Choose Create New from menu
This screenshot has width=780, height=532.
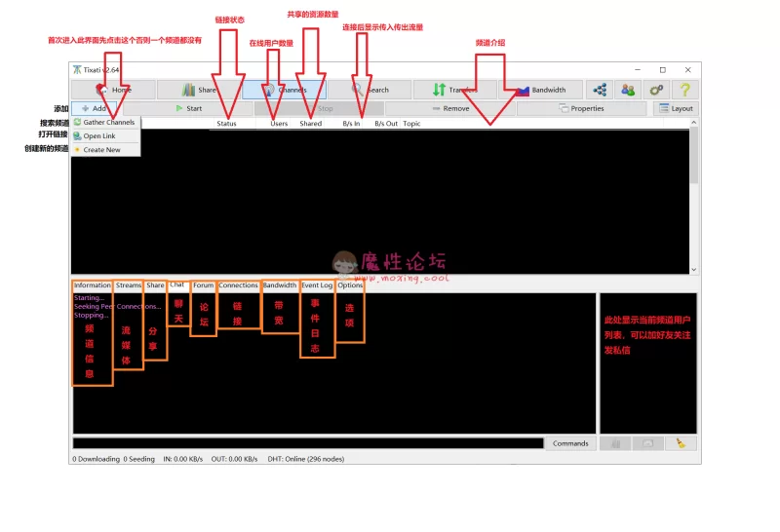[105, 150]
